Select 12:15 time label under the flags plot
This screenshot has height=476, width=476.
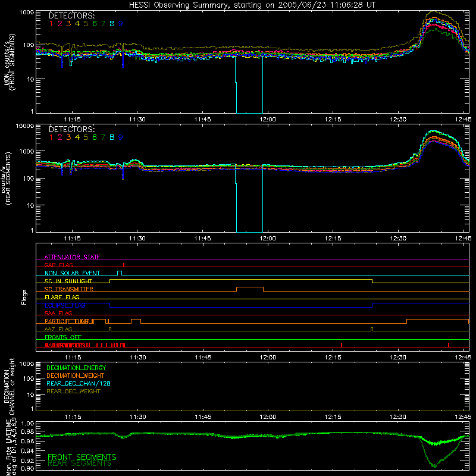tap(333, 358)
